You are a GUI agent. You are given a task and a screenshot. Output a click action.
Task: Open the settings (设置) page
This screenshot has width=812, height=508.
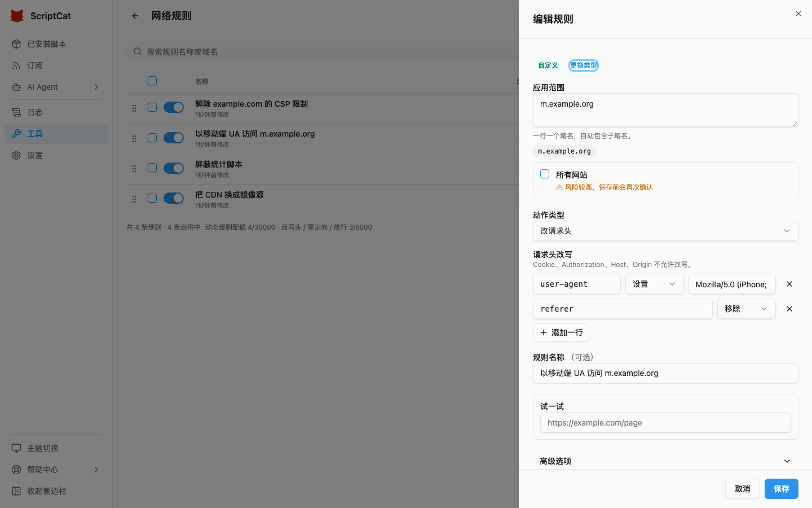click(56, 155)
